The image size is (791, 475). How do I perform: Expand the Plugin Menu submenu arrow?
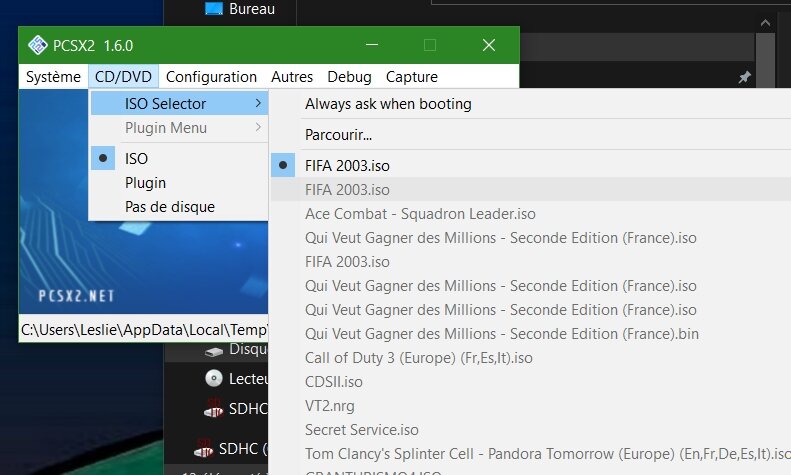point(258,128)
